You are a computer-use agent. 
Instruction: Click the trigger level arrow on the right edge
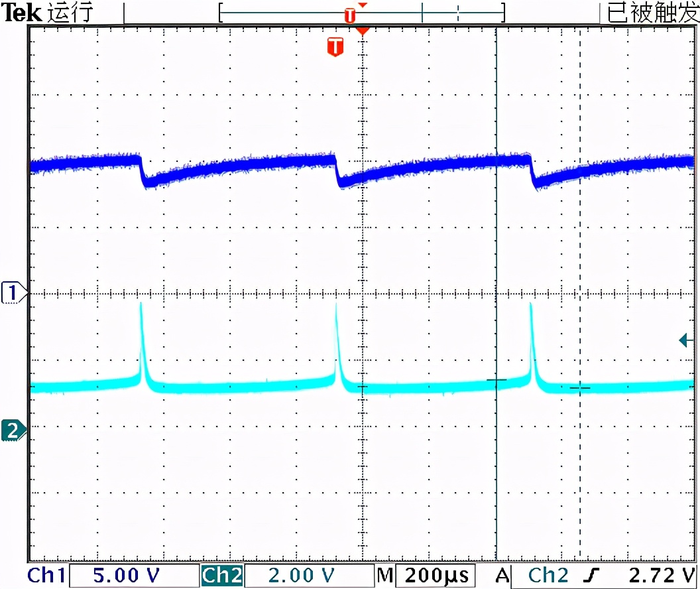(x=685, y=340)
